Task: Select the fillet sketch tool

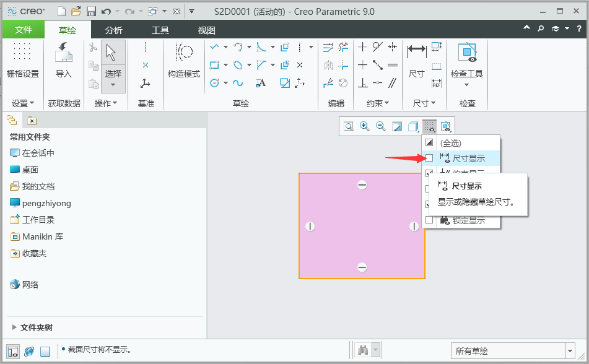Action: (261, 47)
